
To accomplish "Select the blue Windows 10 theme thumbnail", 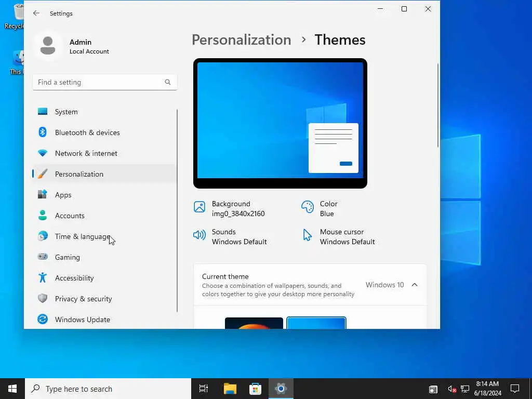I will click(x=316, y=323).
